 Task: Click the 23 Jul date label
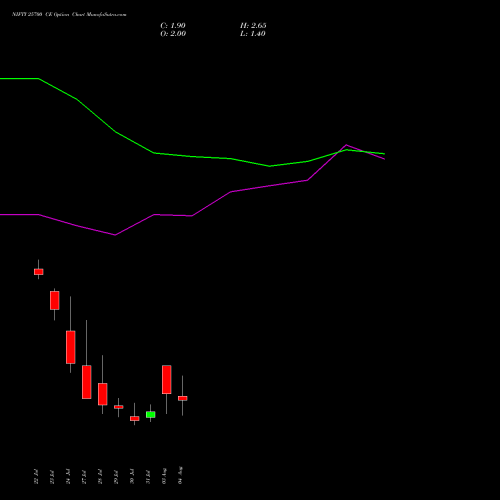click(52, 477)
